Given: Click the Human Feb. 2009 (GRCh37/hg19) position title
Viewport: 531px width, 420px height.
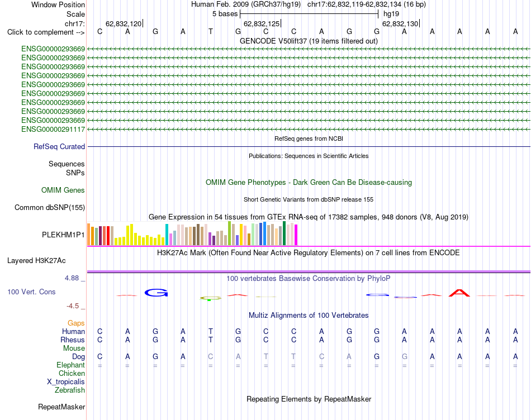Looking at the screenshot, I should (246, 4).
